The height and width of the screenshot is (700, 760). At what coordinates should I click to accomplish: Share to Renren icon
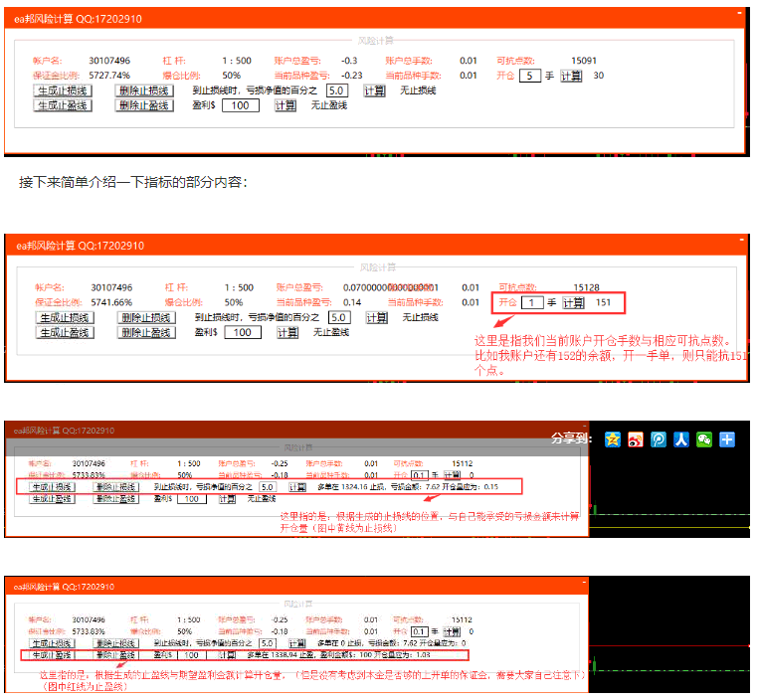681,439
